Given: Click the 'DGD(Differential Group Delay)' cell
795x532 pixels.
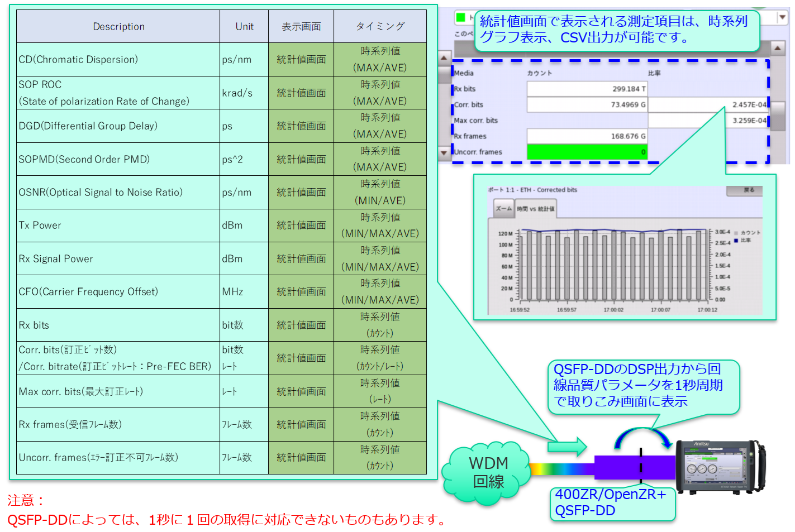Looking at the screenshot, I should click(118, 126).
